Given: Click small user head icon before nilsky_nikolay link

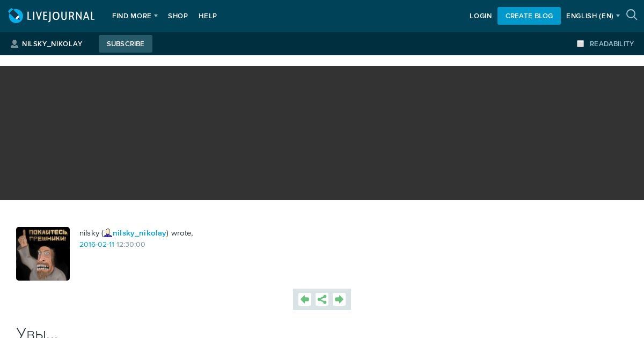Looking at the screenshot, I should [108, 233].
